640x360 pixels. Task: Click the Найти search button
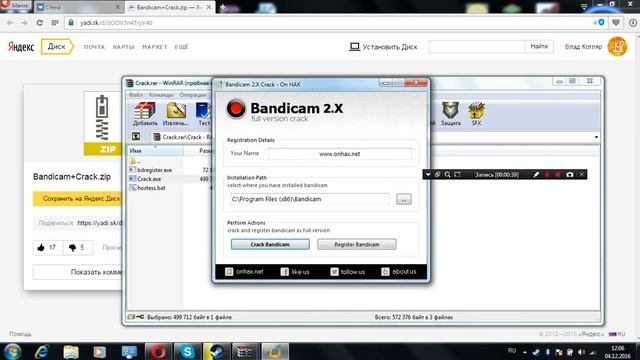pos(539,47)
